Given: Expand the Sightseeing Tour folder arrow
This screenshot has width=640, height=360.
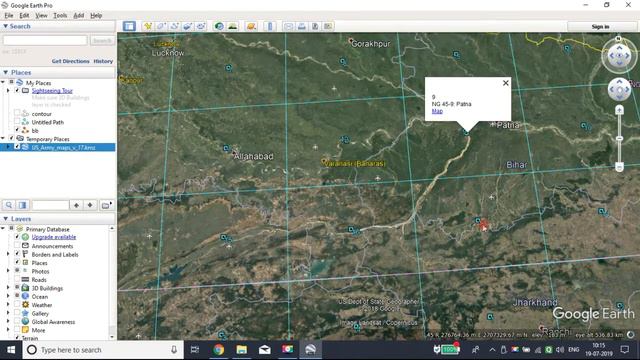Looking at the screenshot, I should click(x=8, y=91).
